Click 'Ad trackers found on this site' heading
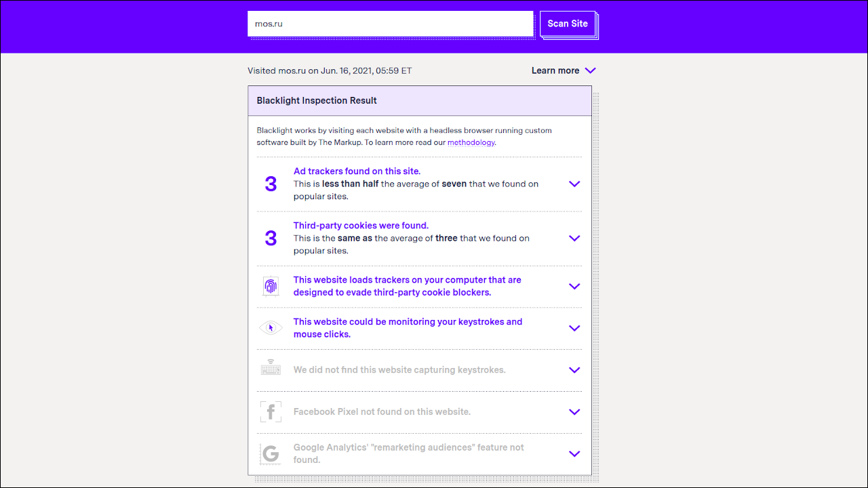 [x=357, y=171]
